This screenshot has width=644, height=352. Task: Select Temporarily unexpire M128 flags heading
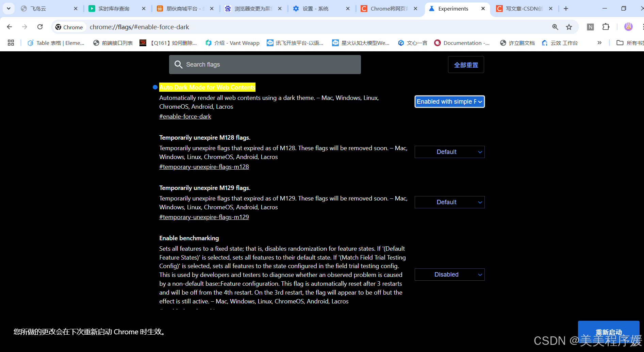click(205, 138)
